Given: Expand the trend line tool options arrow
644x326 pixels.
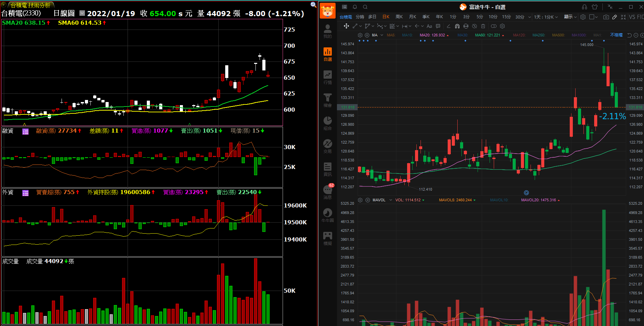Looking at the screenshot, I should [x=360, y=26].
